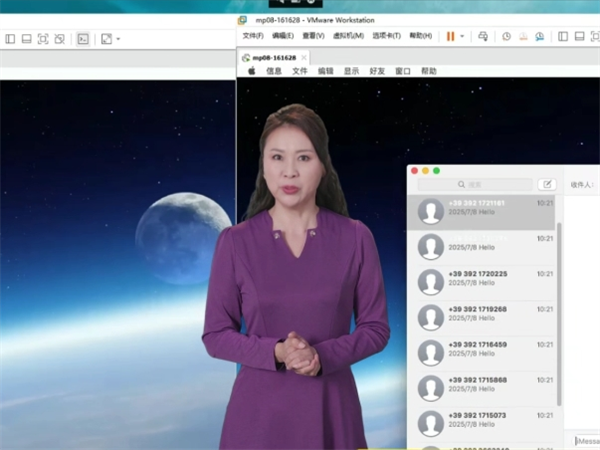Open the 好友 menu in Messages

(x=377, y=71)
